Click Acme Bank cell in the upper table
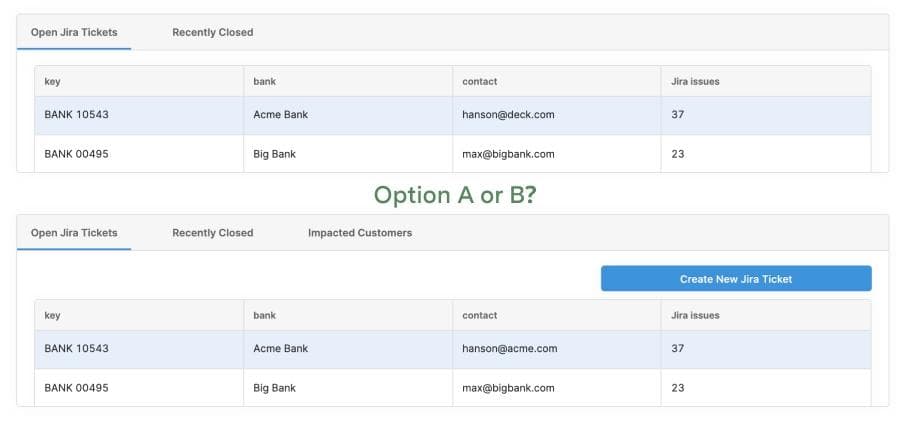The height and width of the screenshot is (430, 910). tap(281, 115)
